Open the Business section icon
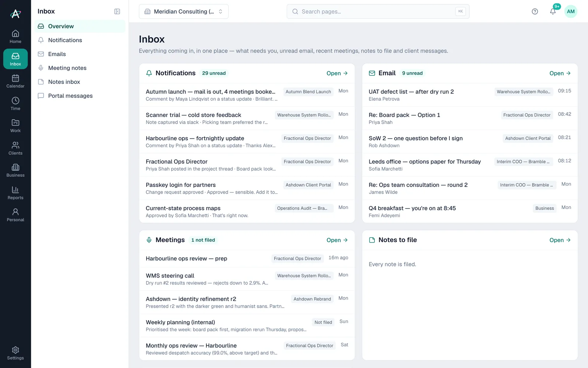Viewport: 588px width, 368px height. (15, 170)
